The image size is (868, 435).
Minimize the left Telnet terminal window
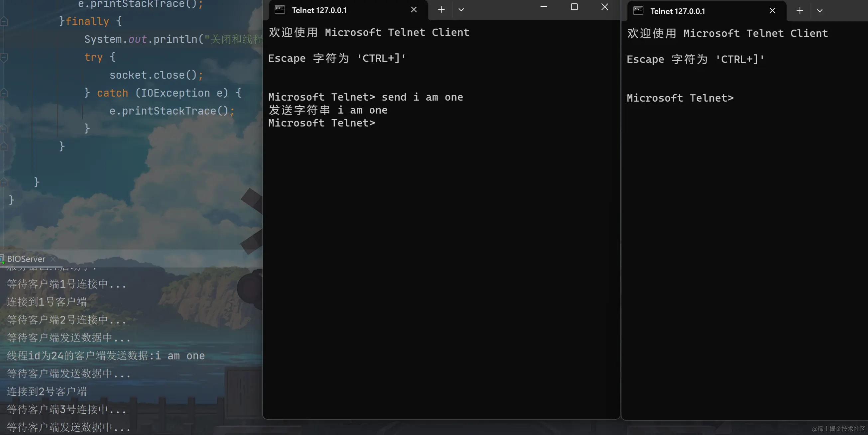pyautogui.click(x=544, y=7)
